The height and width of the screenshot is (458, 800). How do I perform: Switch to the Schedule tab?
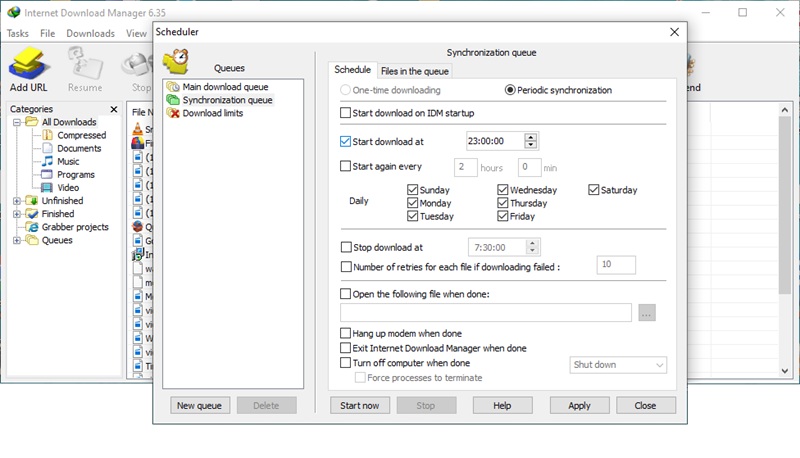(x=353, y=69)
